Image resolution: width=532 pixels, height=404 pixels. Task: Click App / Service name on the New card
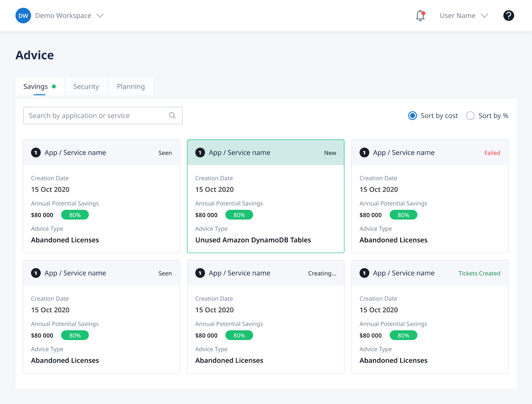pyautogui.click(x=239, y=152)
